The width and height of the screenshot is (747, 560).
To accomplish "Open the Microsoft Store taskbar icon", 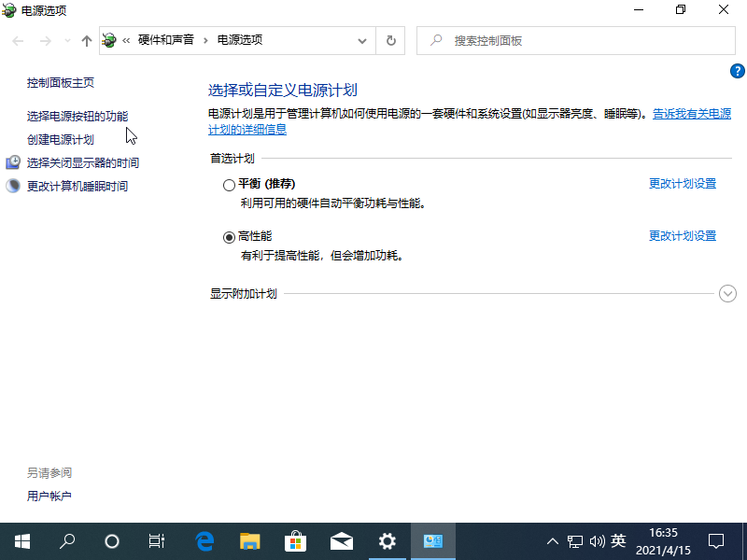I will 295,541.
